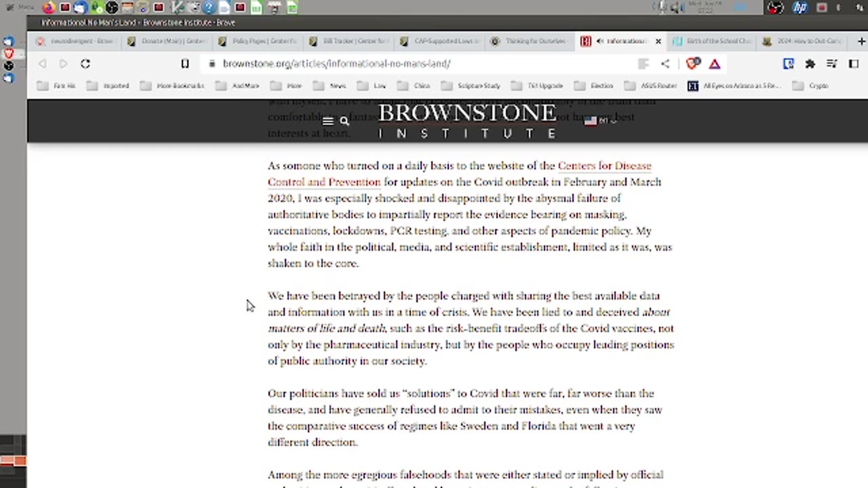Switch to the Bill Tracker tab
Image resolution: width=868 pixels, height=488 pixels.
[x=348, y=41]
